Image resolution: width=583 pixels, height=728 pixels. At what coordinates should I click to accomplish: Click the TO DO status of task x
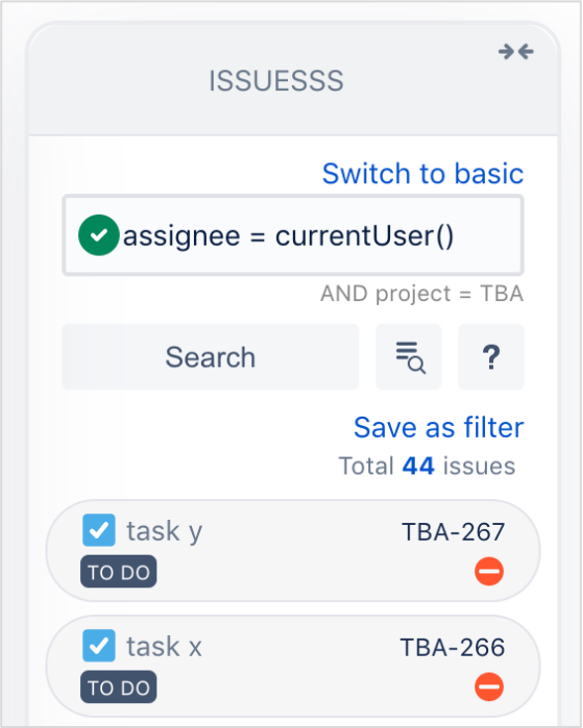coord(119,687)
